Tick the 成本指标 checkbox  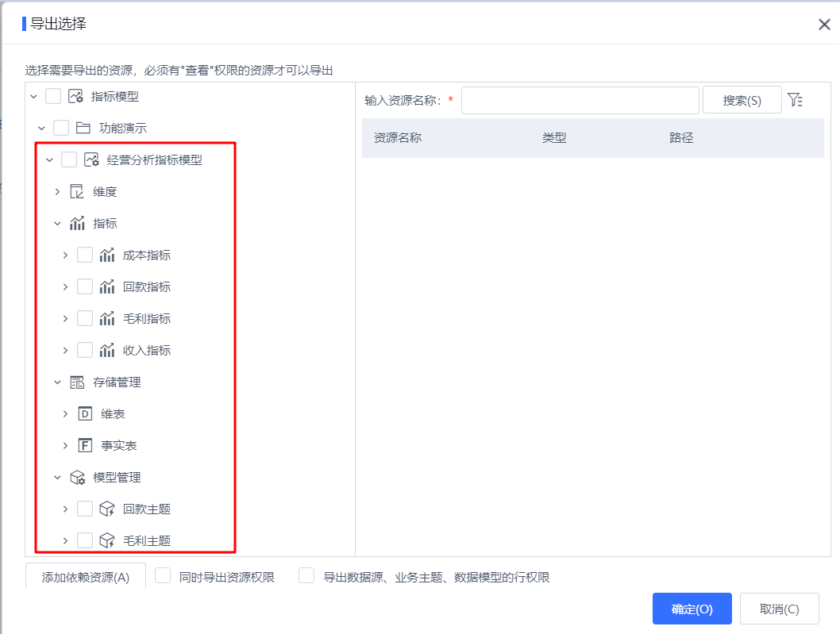point(85,255)
